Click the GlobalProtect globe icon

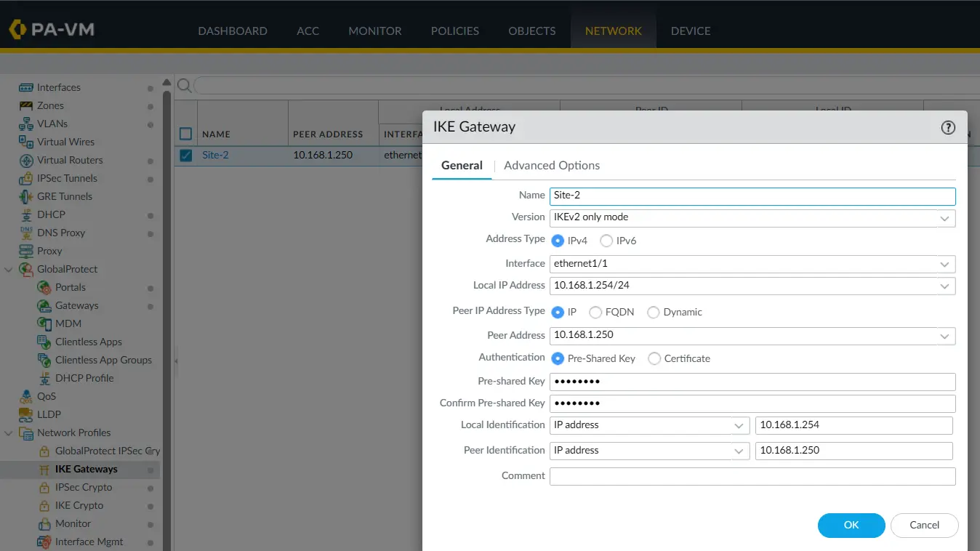point(26,269)
